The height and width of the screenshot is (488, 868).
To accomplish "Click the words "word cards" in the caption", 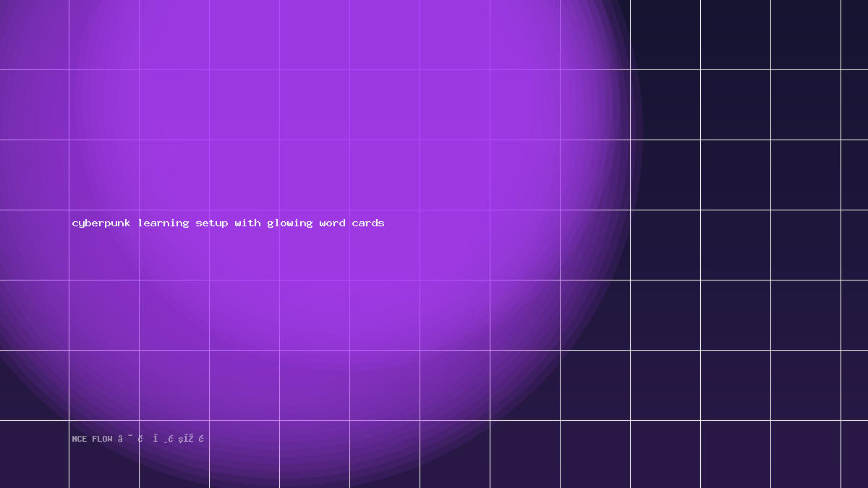I will [x=352, y=223].
